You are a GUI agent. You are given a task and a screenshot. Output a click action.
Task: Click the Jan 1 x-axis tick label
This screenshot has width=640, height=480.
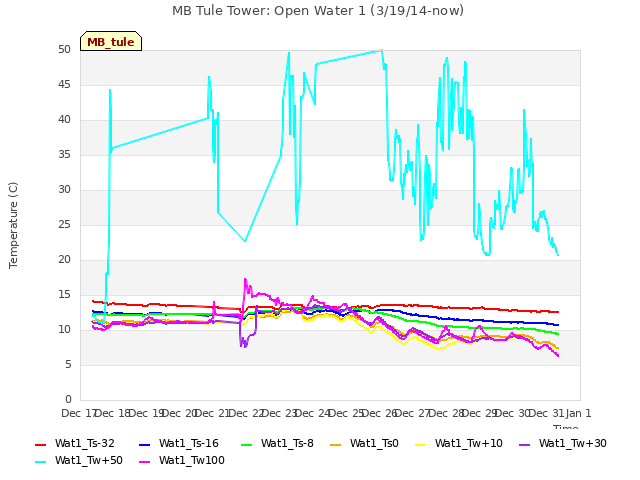[578, 413]
